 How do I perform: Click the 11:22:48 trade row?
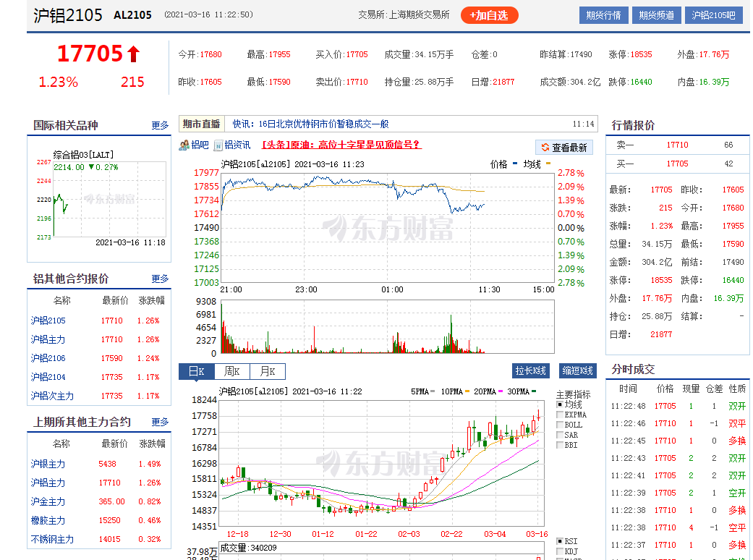pos(677,407)
